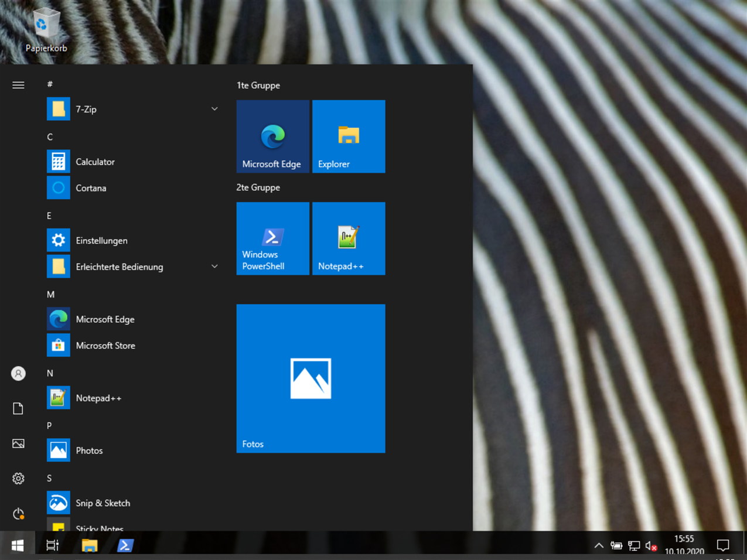Open Documents from the Start sidebar
This screenshot has height=560, width=747.
18,408
